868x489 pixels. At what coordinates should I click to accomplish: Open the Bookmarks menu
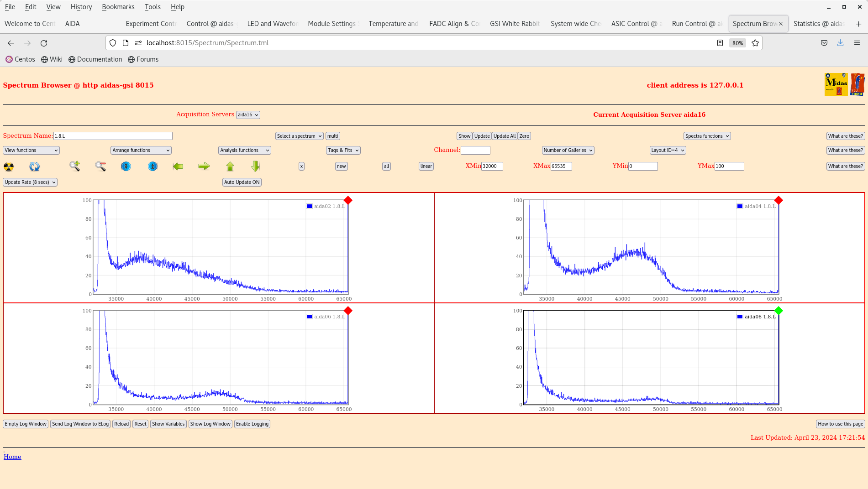tap(118, 7)
